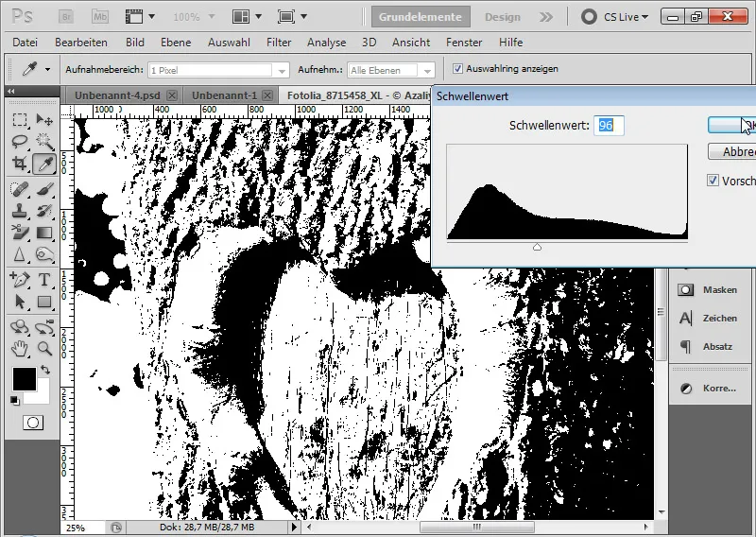Toggle Quick Mask mode
The width and height of the screenshot is (756, 537).
pyautogui.click(x=33, y=423)
